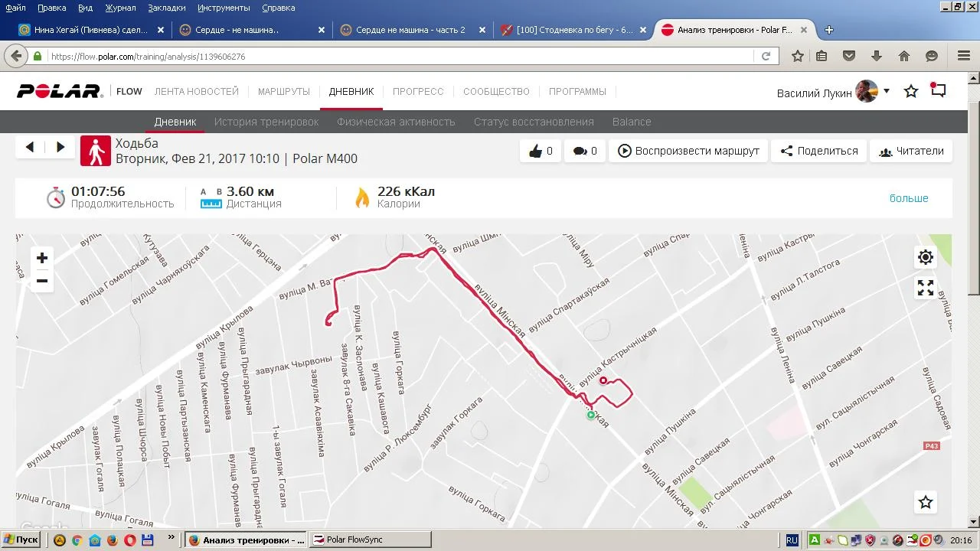Click Поделиться share button
Screen dimensions: 980x551
(x=819, y=151)
